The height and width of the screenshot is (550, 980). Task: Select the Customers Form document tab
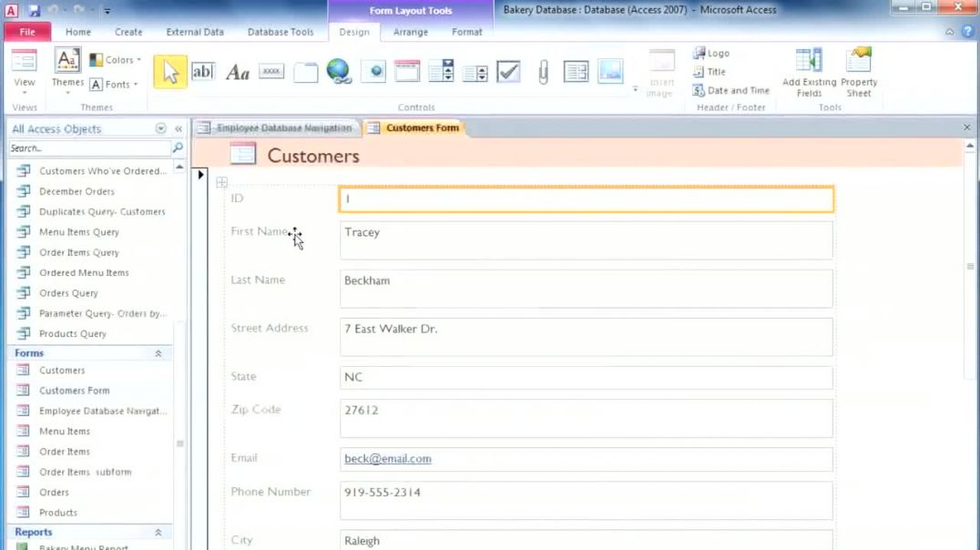point(413,128)
